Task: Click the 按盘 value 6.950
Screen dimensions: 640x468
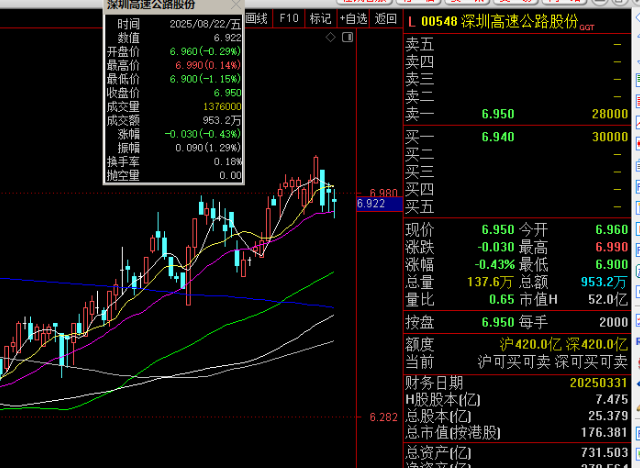Action: pyautogui.click(x=498, y=322)
